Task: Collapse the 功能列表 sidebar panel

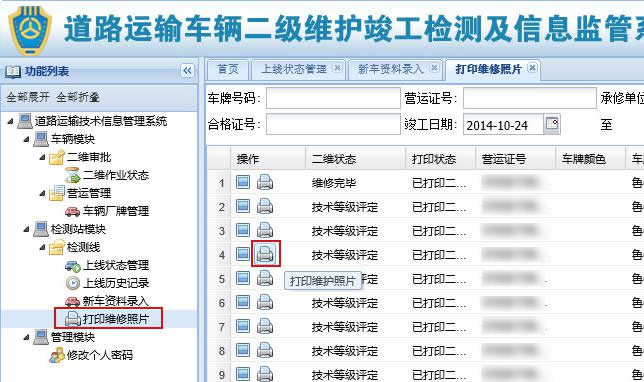Action: pyautogui.click(x=187, y=71)
